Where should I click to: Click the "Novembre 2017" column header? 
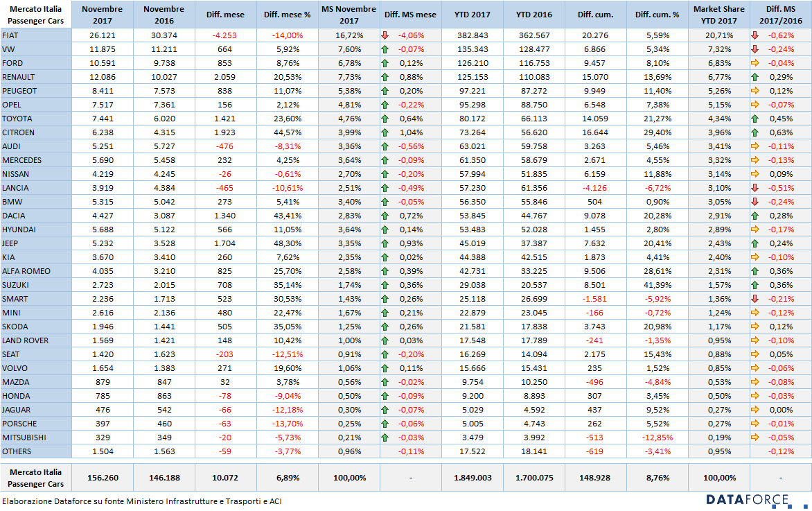click(x=102, y=15)
